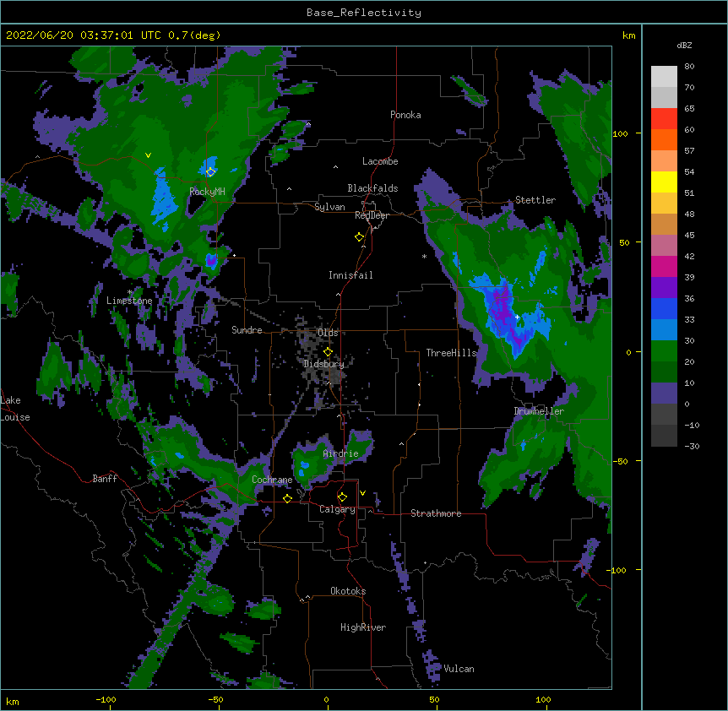This screenshot has height=711, width=728.
Task: Select the Sundre label
Action: click(x=247, y=330)
